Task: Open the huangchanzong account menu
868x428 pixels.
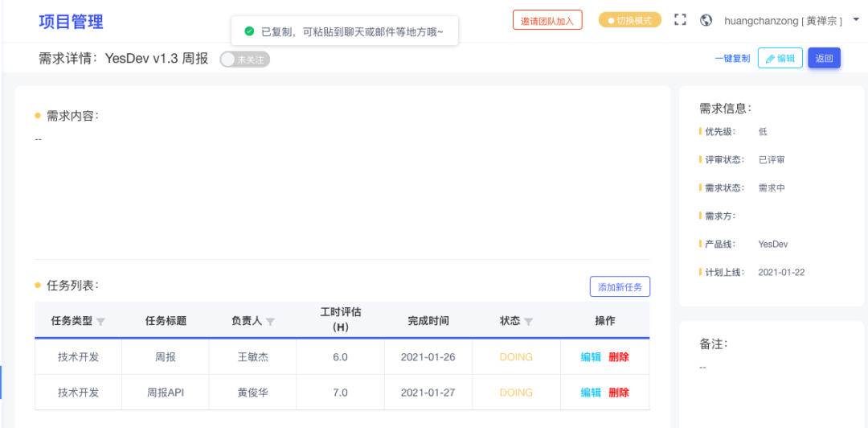Action: coord(784,21)
